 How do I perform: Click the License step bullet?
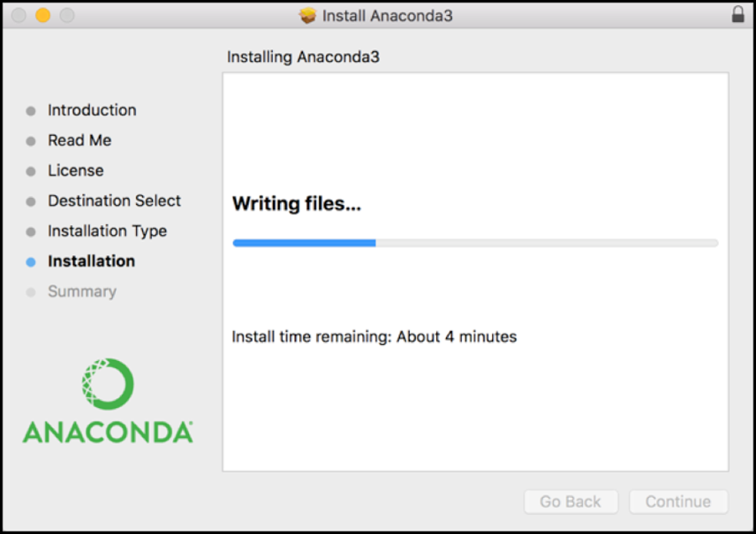point(31,170)
